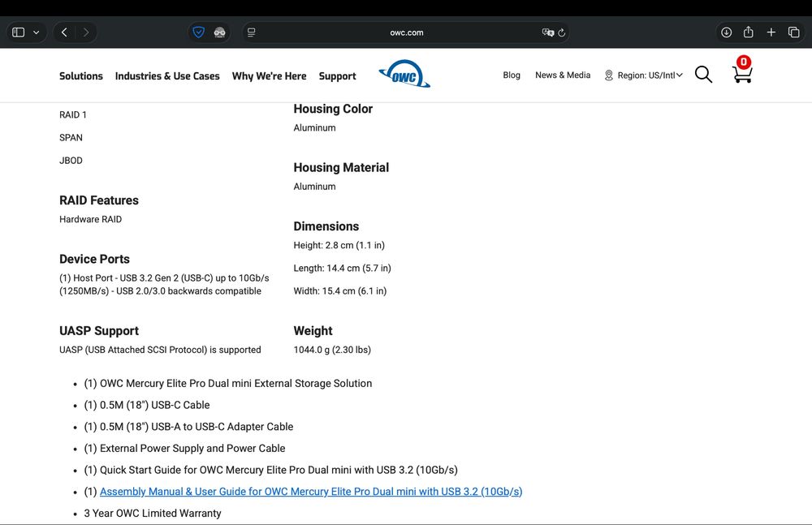Expand the Region: US/Intl dropdown
Screen dimensions: 812x525
pyautogui.click(x=650, y=75)
